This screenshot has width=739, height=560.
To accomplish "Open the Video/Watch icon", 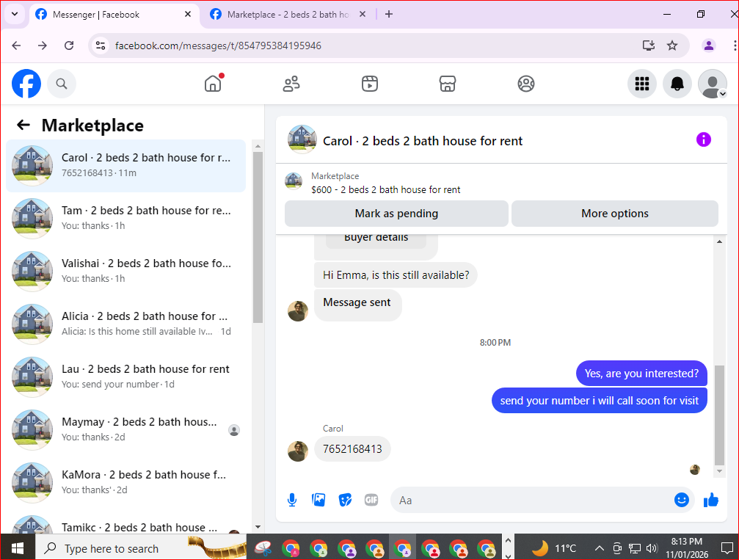I will tap(370, 84).
